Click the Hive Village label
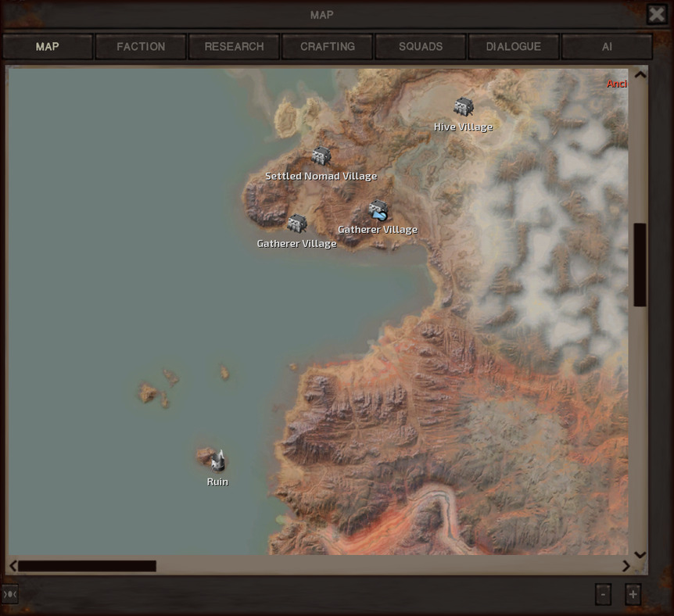The image size is (674, 616). (463, 127)
